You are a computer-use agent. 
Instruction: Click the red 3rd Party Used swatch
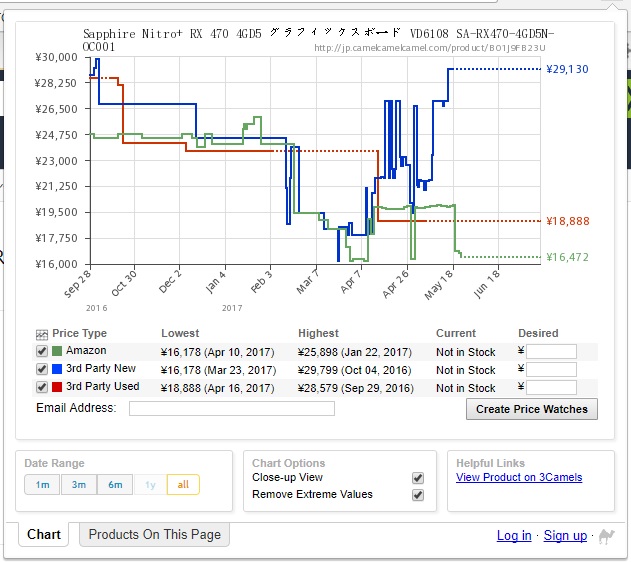pos(57,387)
